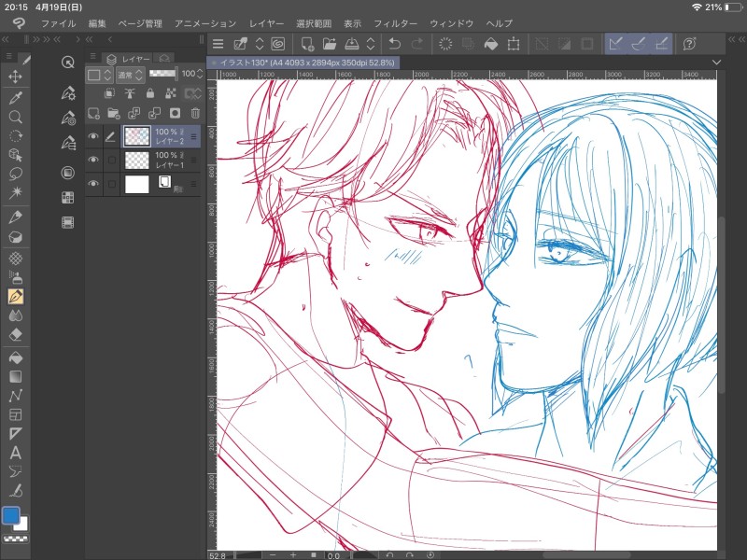Open the 編集 menu
This screenshot has height=560, width=747.
97,23
